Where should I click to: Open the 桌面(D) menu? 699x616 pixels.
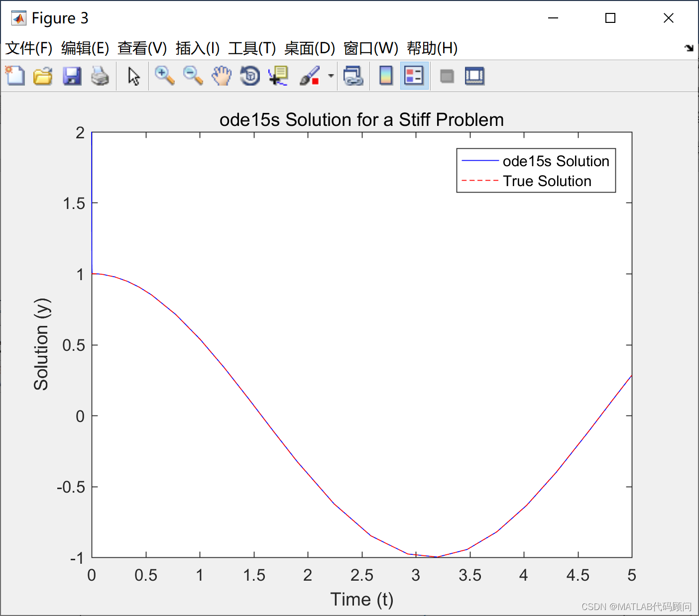pos(310,48)
